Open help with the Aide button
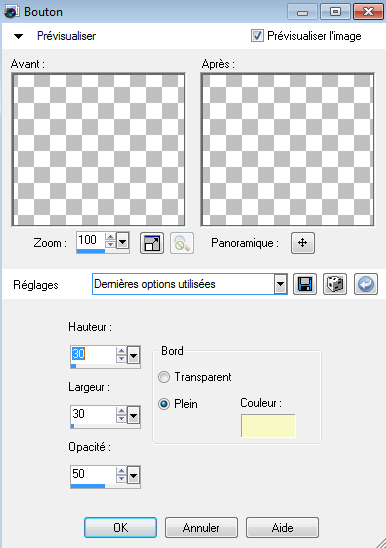Viewport: 386px width, 548px height. click(282, 527)
